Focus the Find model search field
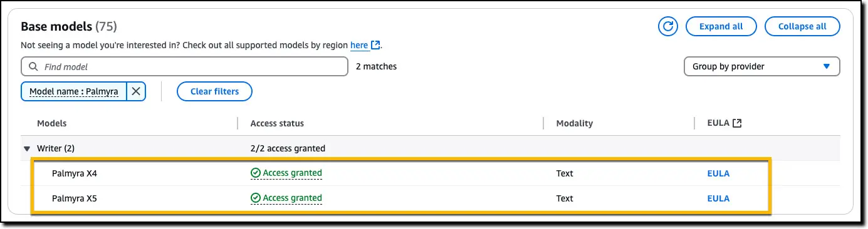The width and height of the screenshot is (868, 229). click(x=184, y=66)
